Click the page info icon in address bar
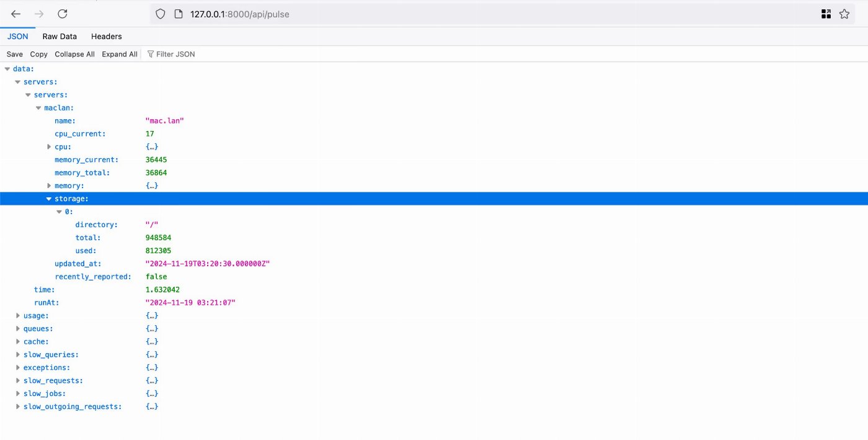Image resolution: width=868 pixels, height=440 pixels. (178, 14)
